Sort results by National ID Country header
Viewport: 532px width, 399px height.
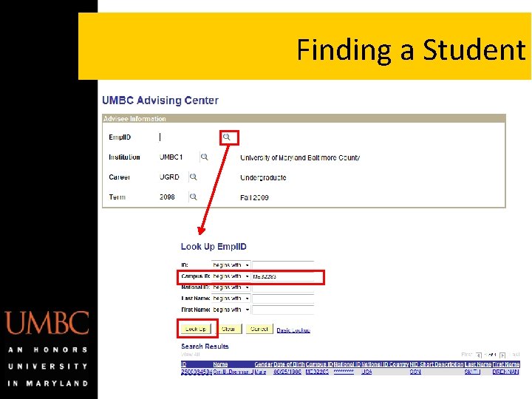385,364
